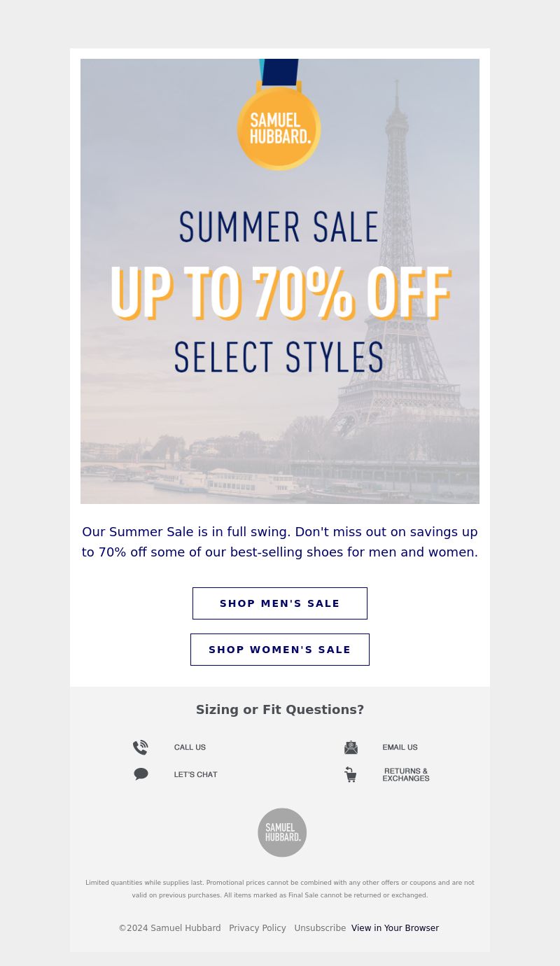Open the Shop Men's Sale button

280,603
